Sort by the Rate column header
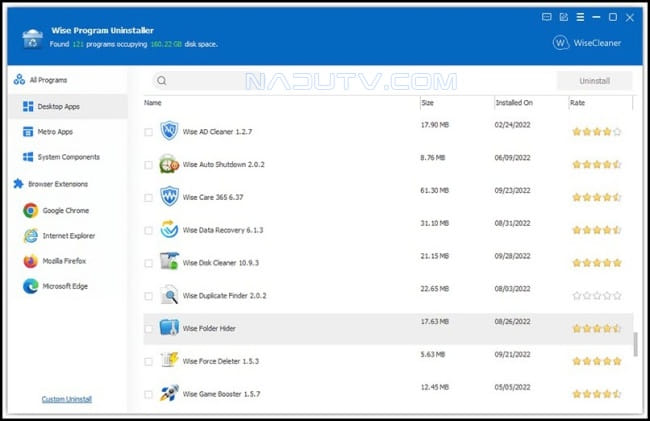650x421 pixels. [577, 103]
